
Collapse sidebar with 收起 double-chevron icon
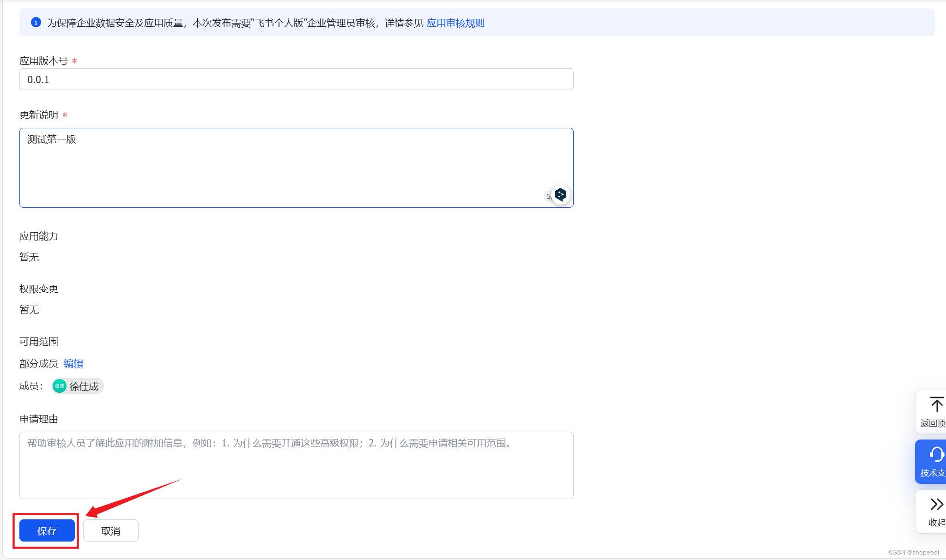coord(936,504)
